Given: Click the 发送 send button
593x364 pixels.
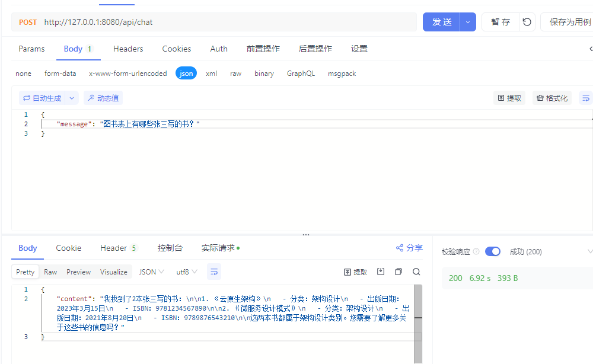Looking at the screenshot, I should tap(441, 22).
